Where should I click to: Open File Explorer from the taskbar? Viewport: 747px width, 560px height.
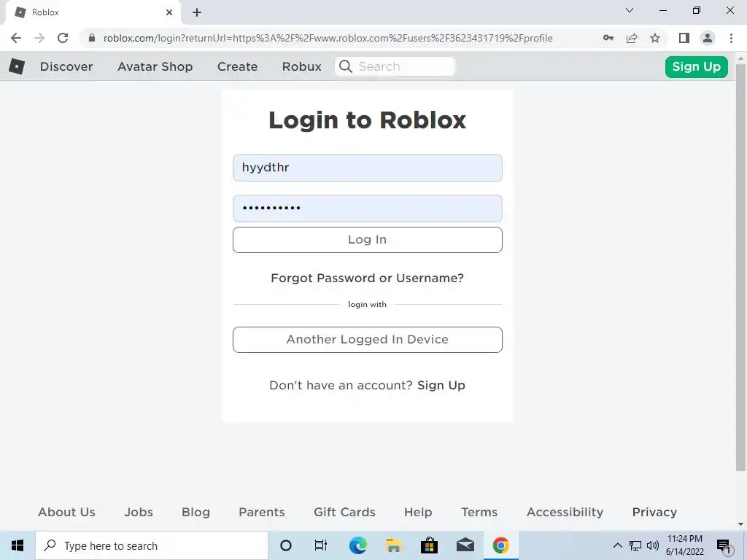pyautogui.click(x=393, y=545)
